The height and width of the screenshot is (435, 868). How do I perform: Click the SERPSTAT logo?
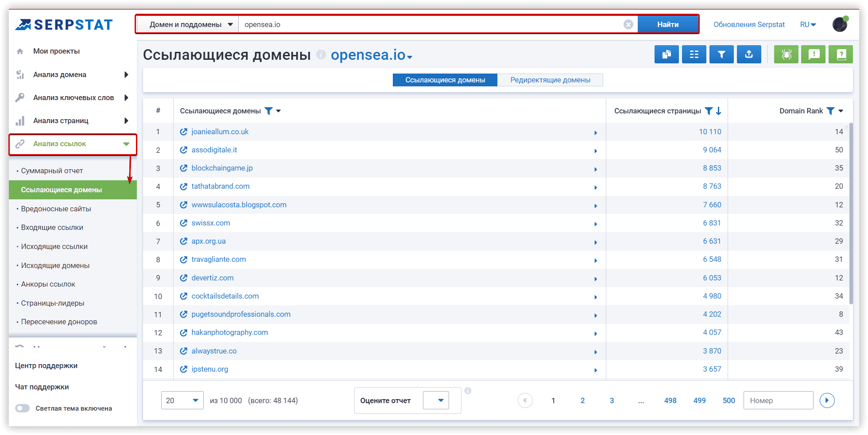coord(64,24)
